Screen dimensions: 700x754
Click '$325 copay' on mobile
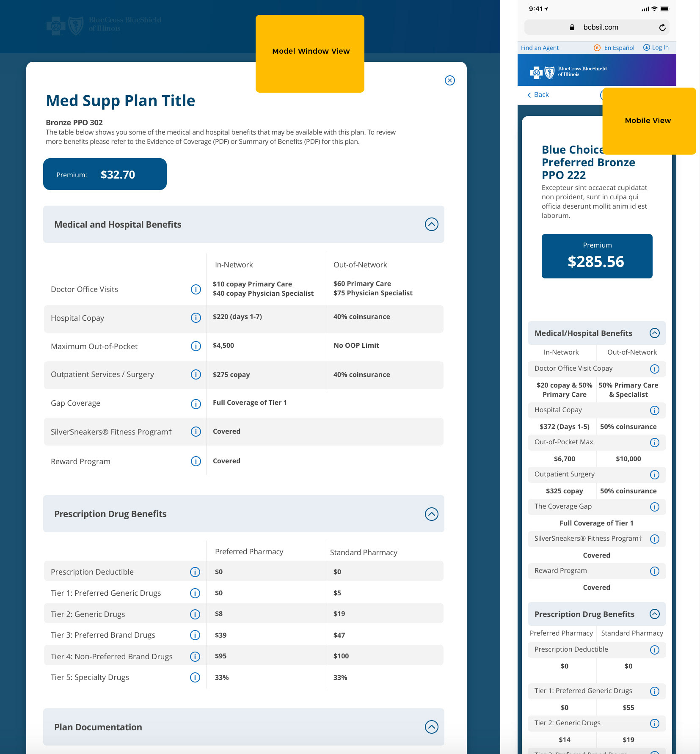[x=565, y=491]
